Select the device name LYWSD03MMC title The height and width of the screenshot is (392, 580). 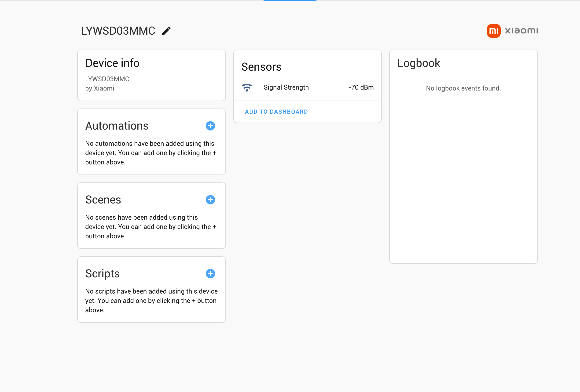pos(118,30)
